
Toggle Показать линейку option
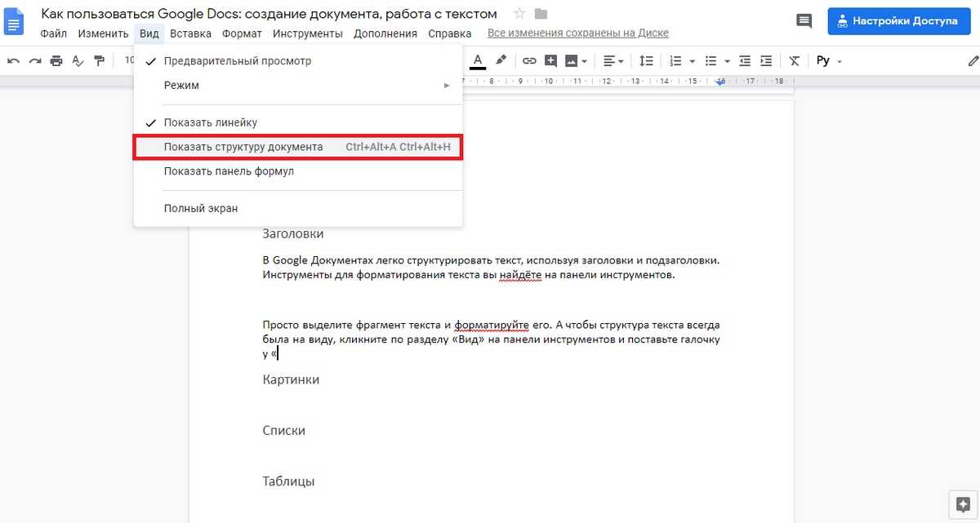pos(298,122)
